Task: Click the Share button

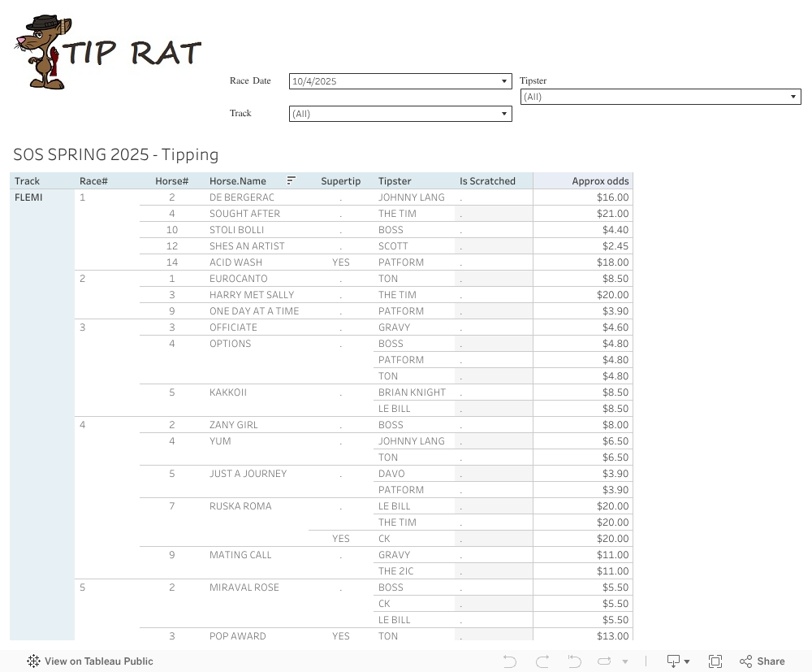Action: (762, 661)
